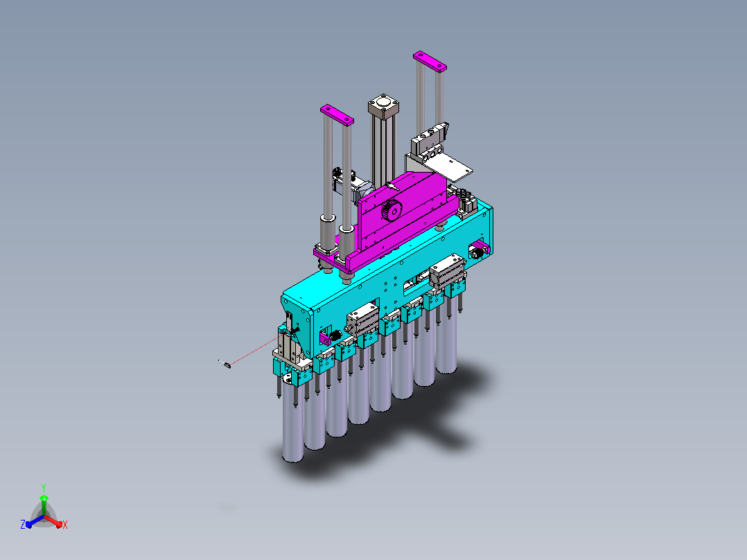Click the red X axis of the orientation triad
The image size is (747, 560).
[x=54, y=521]
